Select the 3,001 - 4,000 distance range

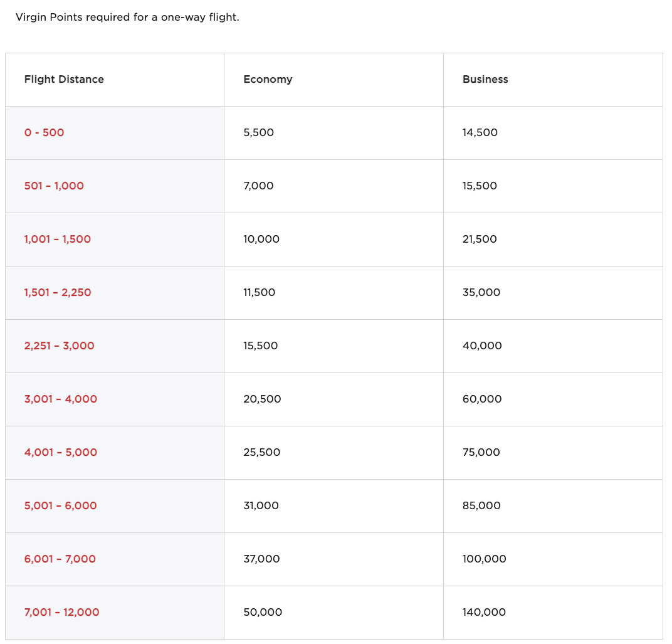pos(61,399)
